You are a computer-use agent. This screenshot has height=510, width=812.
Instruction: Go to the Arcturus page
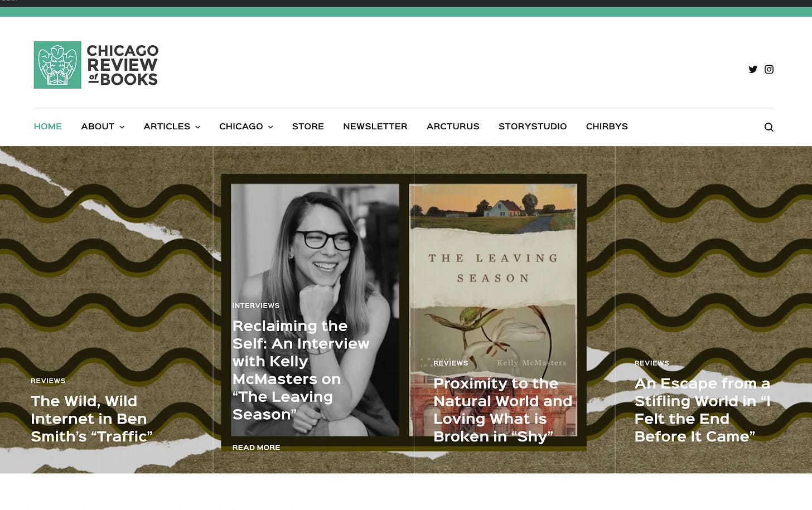click(x=453, y=127)
